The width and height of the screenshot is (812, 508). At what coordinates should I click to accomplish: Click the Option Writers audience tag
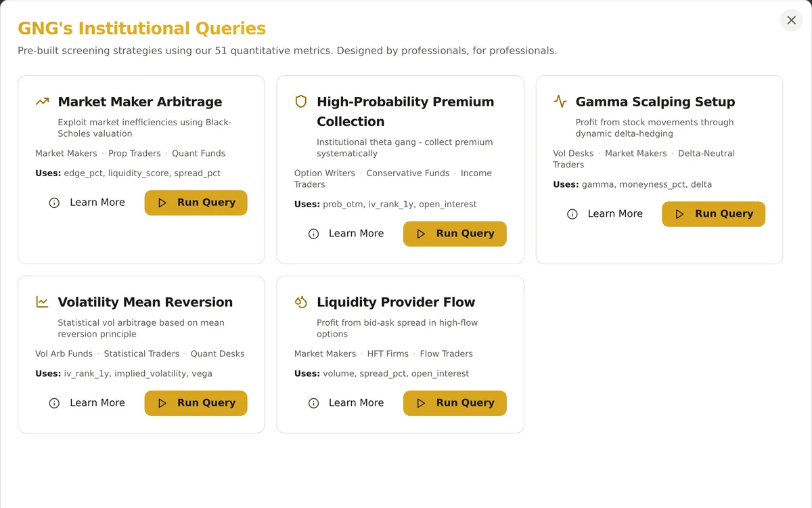tap(325, 173)
